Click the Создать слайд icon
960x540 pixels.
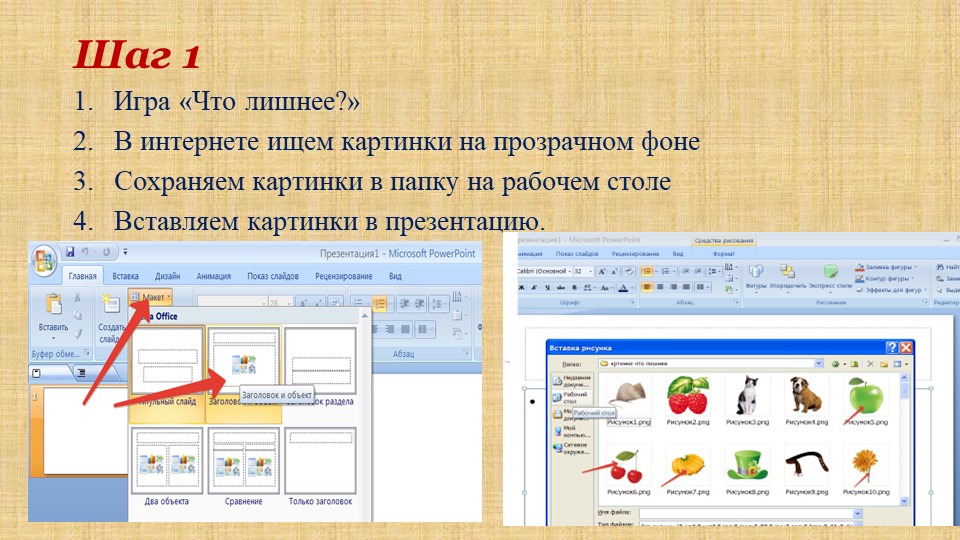(x=110, y=304)
